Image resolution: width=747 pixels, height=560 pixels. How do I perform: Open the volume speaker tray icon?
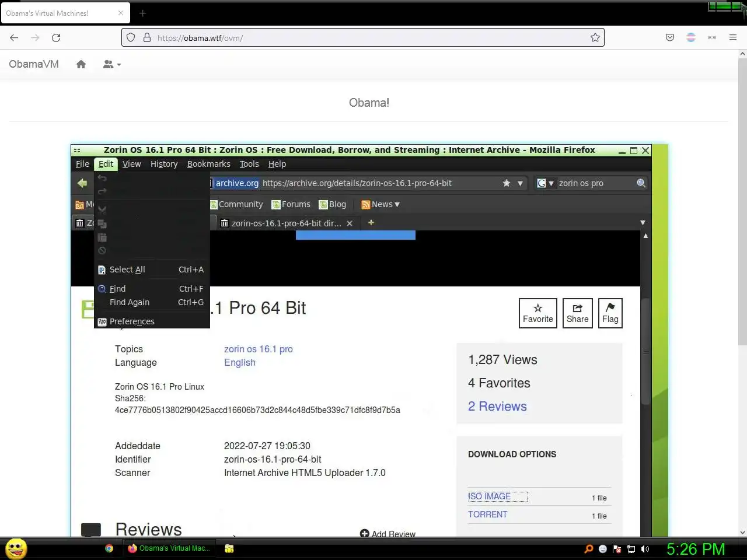click(x=645, y=548)
